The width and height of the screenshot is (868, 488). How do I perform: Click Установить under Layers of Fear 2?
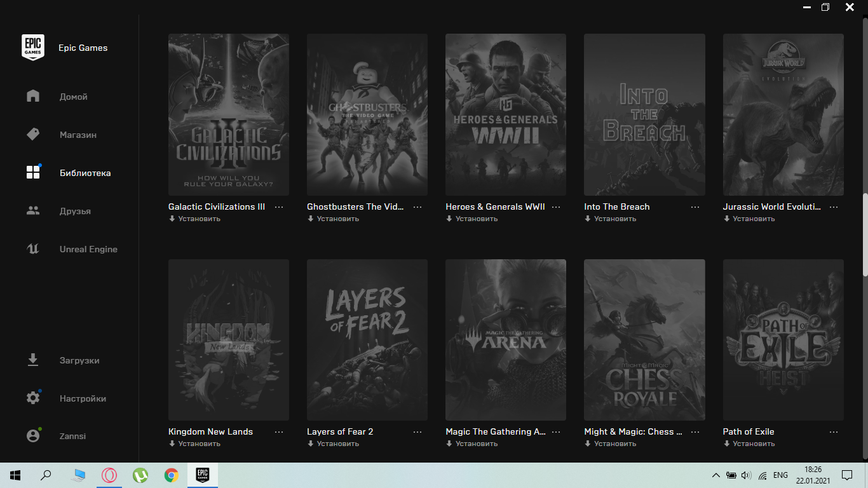[x=333, y=444]
